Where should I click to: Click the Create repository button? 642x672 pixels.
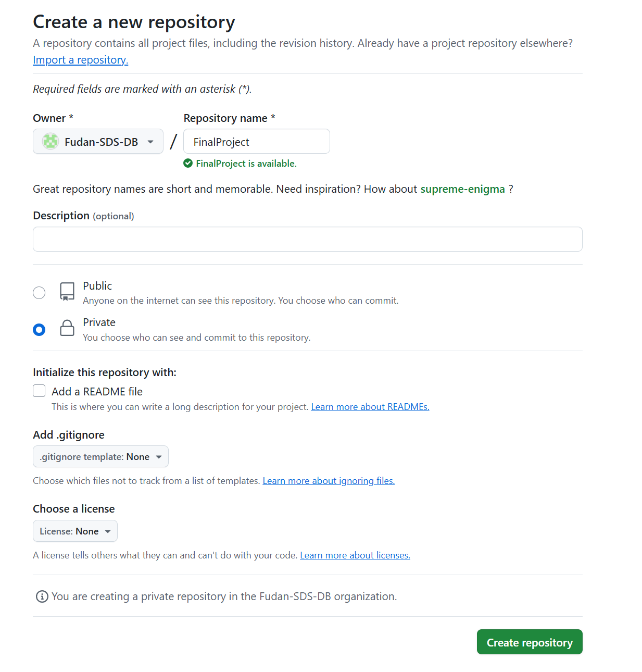pos(530,642)
